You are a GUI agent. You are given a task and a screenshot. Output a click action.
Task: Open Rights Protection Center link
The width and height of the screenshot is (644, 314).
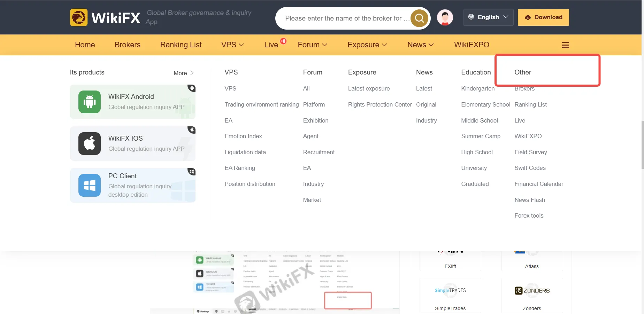pos(380,104)
